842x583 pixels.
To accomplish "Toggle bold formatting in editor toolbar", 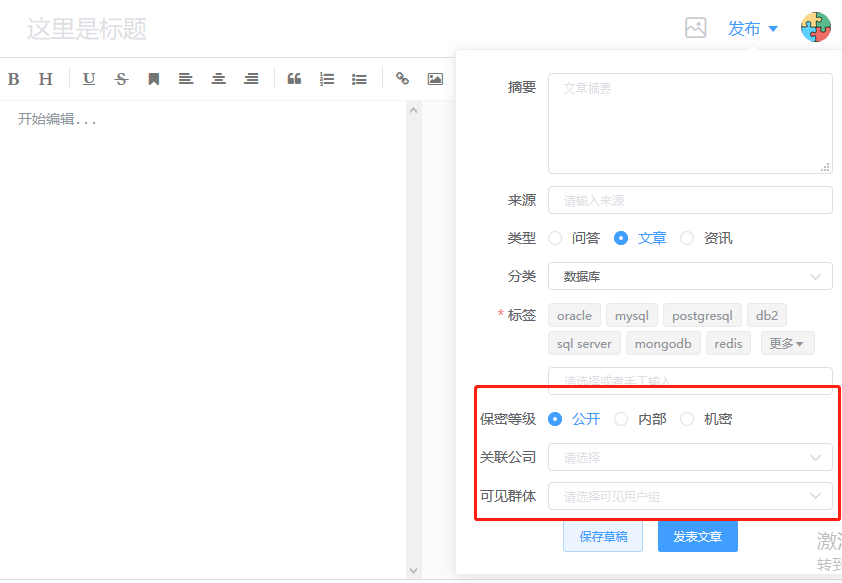I will (x=13, y=79).
